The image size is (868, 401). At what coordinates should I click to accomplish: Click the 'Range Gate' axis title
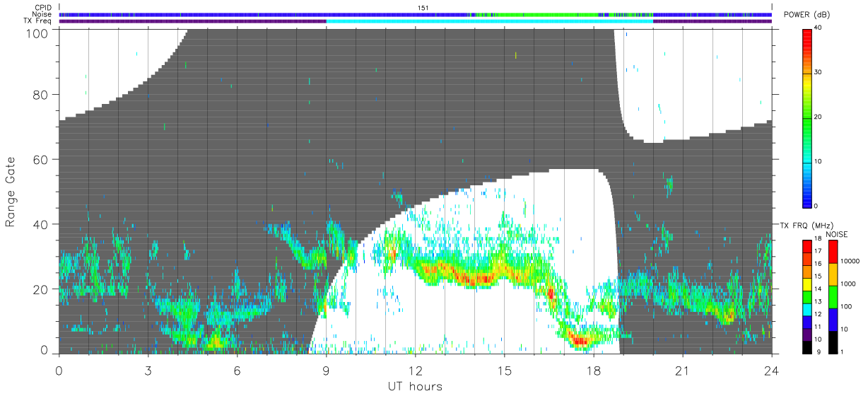pos(11,192)
